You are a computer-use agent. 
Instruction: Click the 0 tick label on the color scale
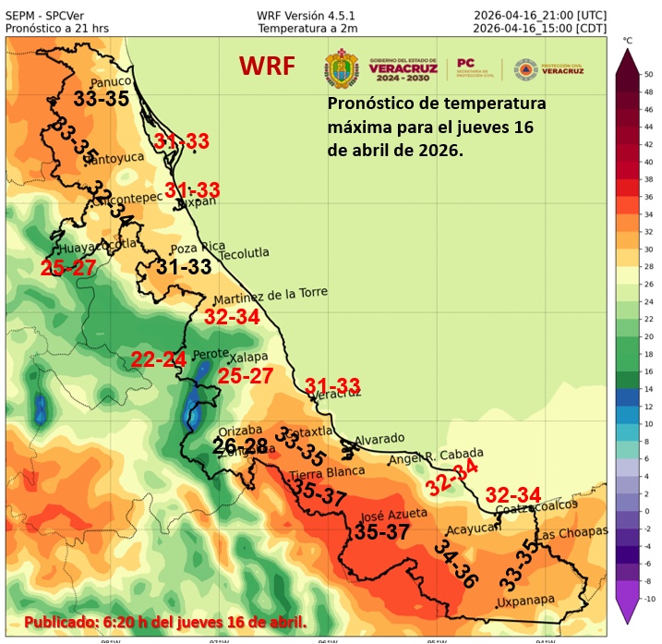point(646,511)
